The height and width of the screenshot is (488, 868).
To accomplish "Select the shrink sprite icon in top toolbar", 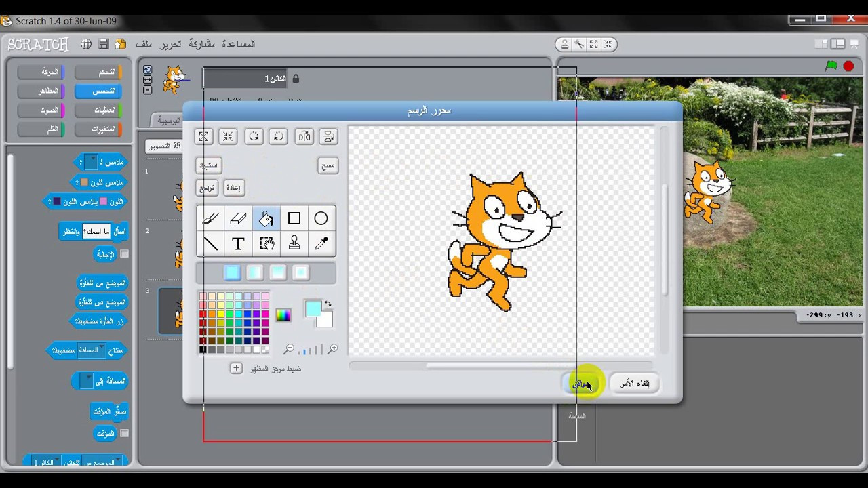I will click(x=608, y=44).
